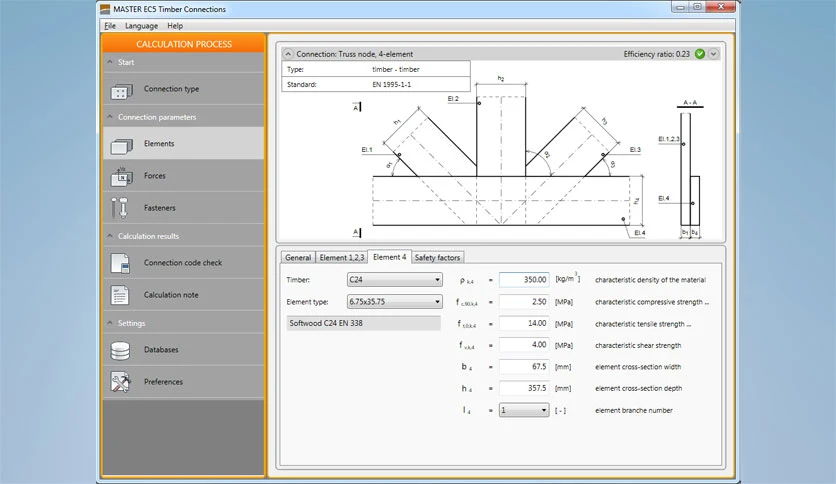Open the Language menu
The width and height of the screenshot is (836, 484).
tap(141, 26)
